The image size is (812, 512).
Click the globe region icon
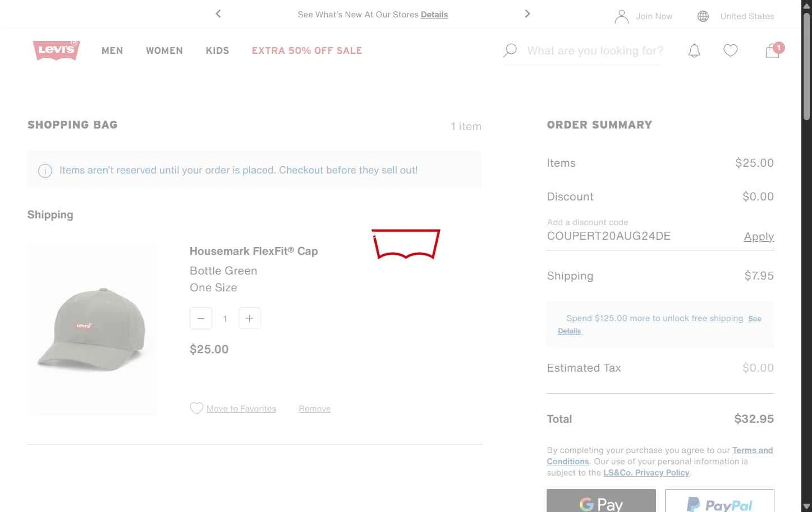703,16
